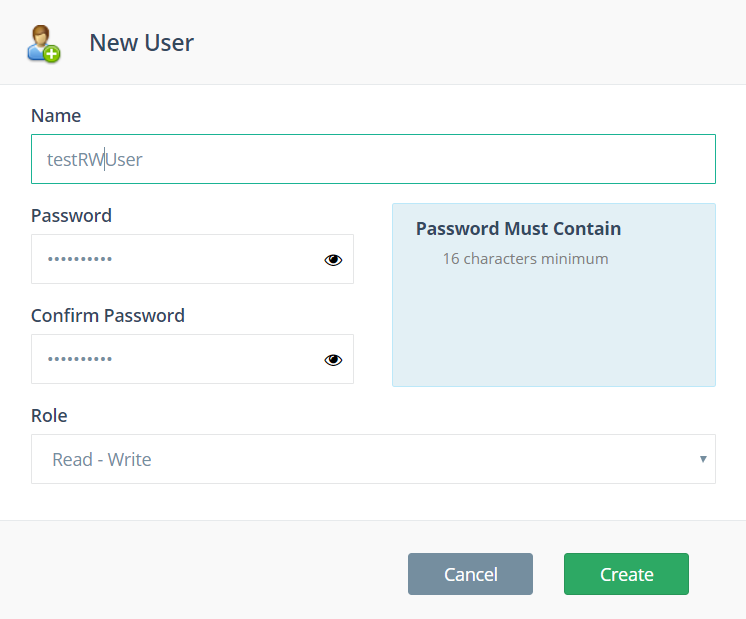Toggle visibility of Confirm Password with eye icon

pos(333,360)
